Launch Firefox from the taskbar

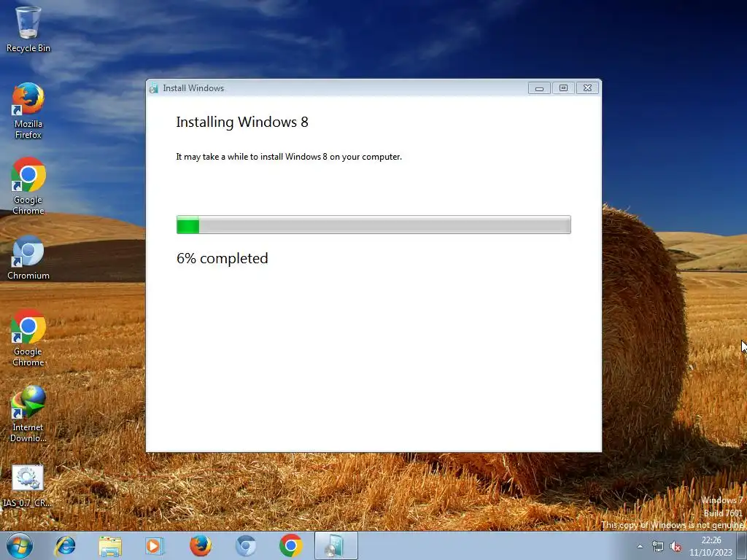click(201, 545)
